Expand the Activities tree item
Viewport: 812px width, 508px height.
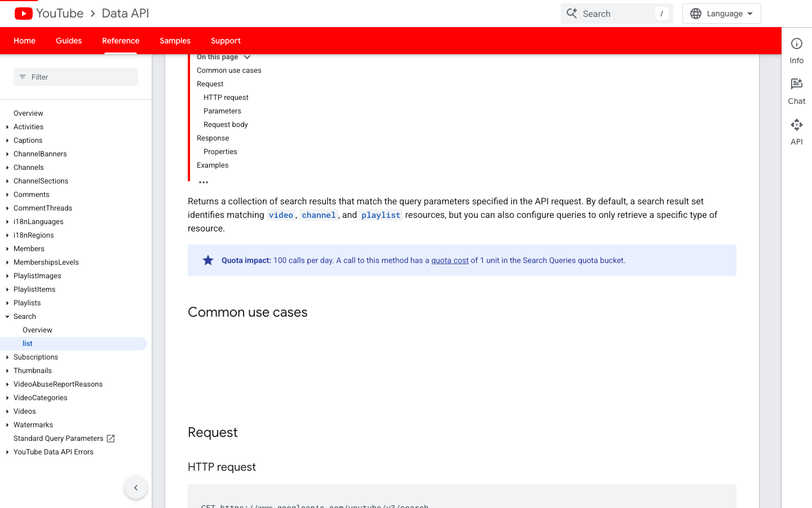pyautogui.click(x=7, y=127)
